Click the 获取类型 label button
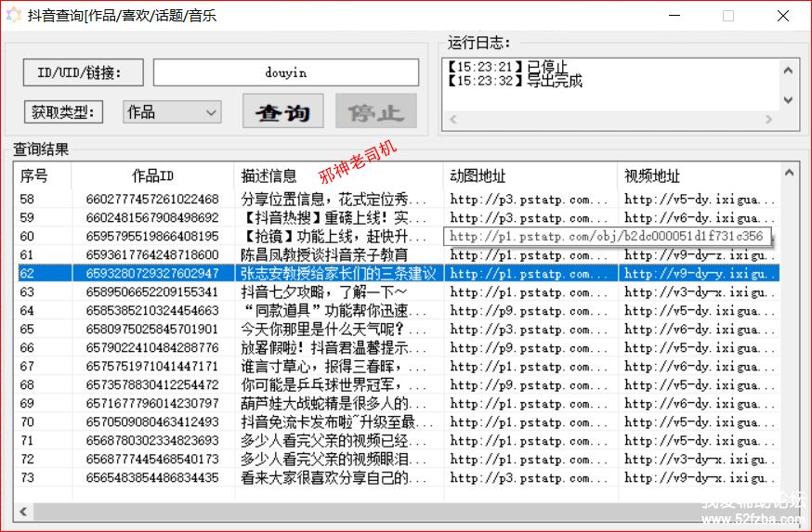Image resolution: width=812 pixels, height=532 pixels. (64, 111)
